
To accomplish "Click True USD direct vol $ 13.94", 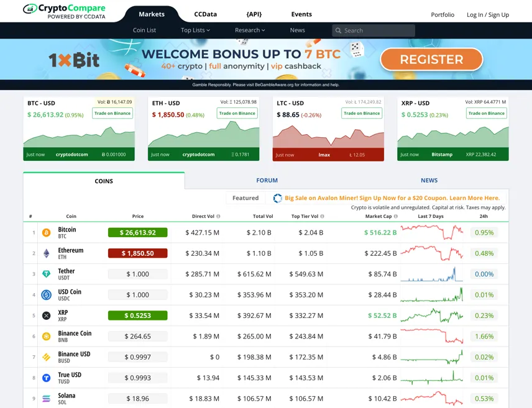I will pyautogui.click(x=208, y=378).
